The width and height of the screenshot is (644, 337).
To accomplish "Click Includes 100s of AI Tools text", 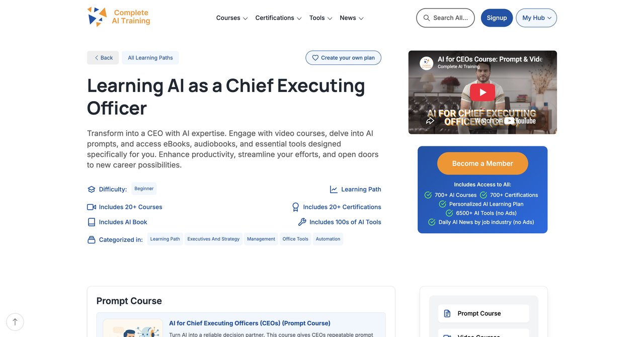I will pos(345,222).
